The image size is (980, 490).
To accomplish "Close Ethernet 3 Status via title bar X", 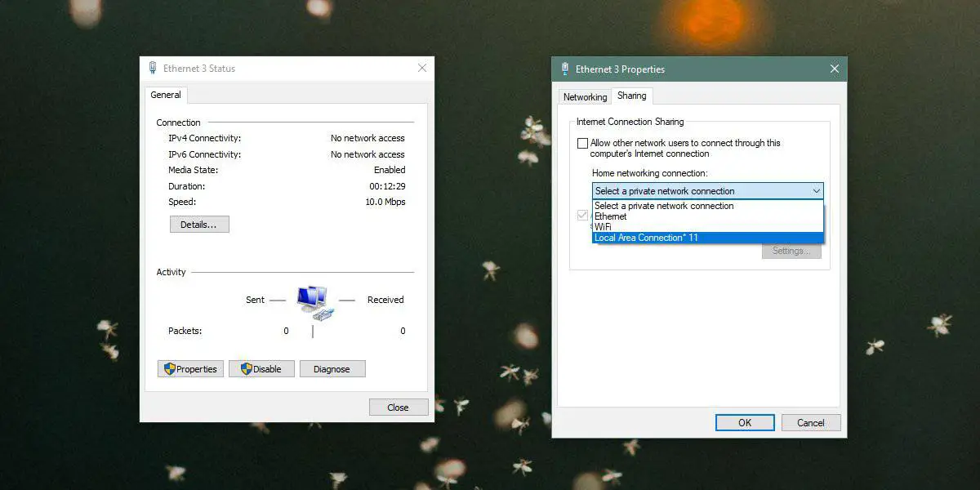I will pyautogui.click(x=422, y=69).
